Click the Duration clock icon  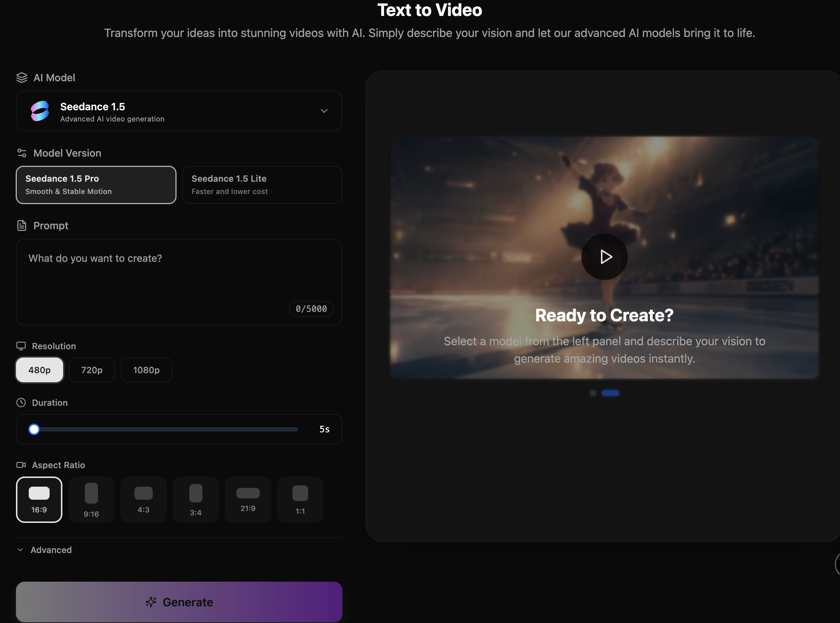coord(21,403)
